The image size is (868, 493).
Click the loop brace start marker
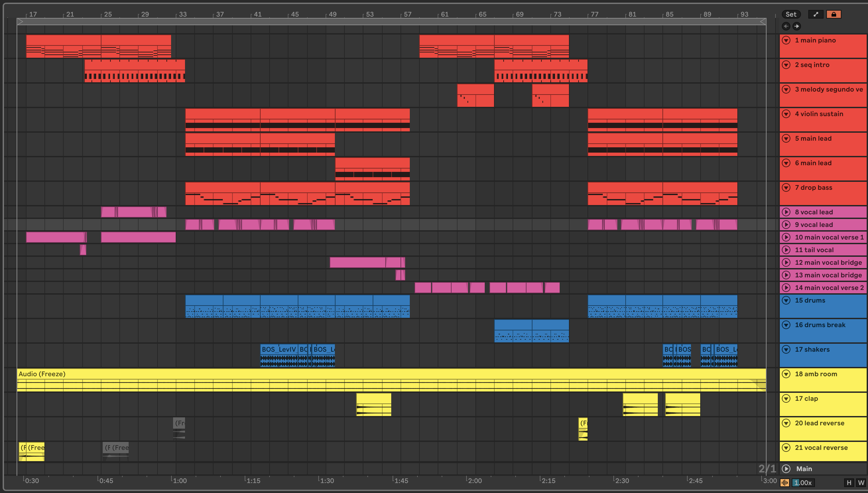tap(20, 22)
